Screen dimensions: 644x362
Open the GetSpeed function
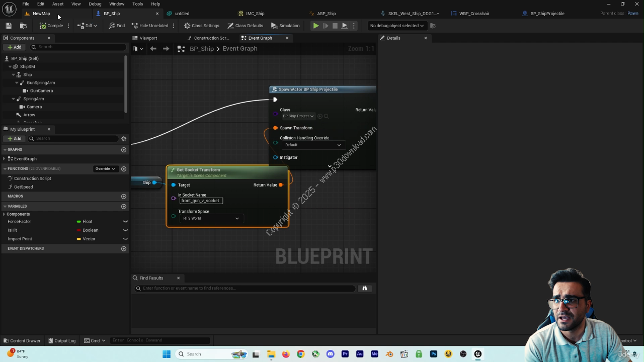[x=23, y=187]
